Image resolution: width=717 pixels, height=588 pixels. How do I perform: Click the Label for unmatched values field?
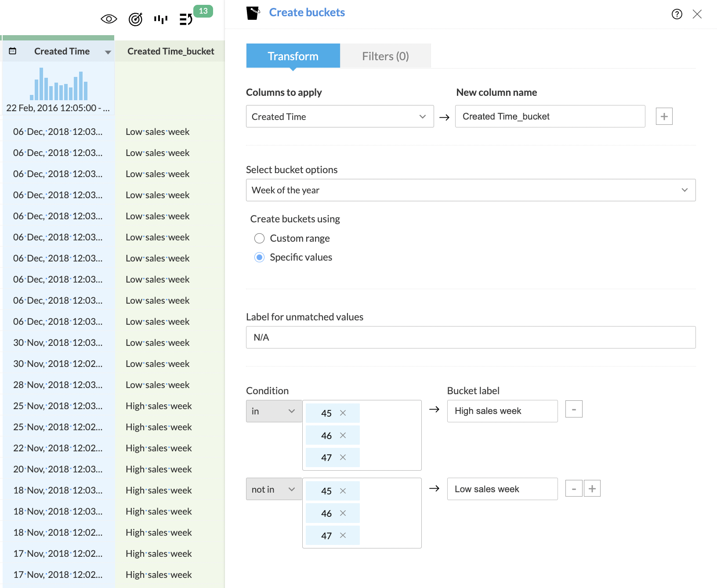[471, 338]
